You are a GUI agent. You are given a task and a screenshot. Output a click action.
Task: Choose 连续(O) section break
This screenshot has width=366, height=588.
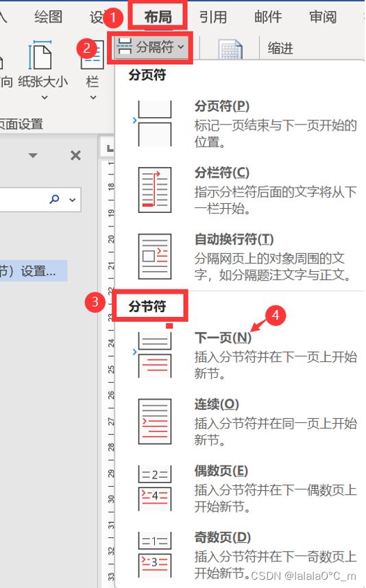[x=241, y=422]
